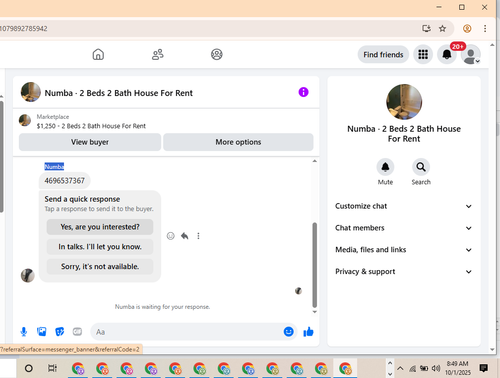Open the Facebook menu grid icon
The image size is (500, 378).
click(423, 54)
